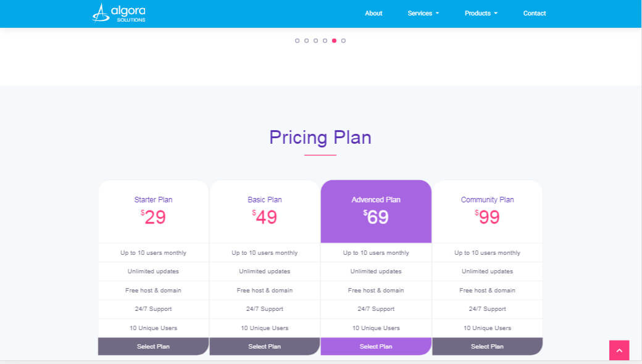The height and width of the screenshot is (364, 642).
Task: Select the first carousel dot indicator
Action: tap(298, 41)
